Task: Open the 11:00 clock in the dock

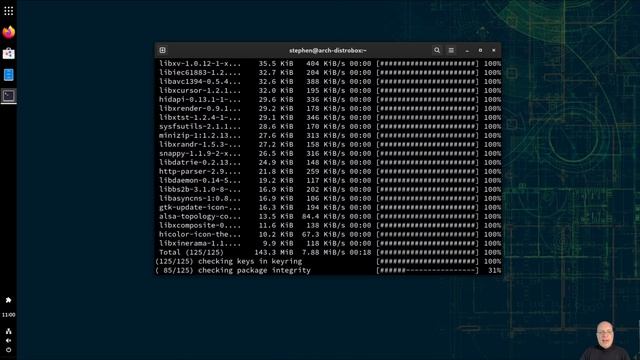Action: pyautogui.click(x=9, y=315)
